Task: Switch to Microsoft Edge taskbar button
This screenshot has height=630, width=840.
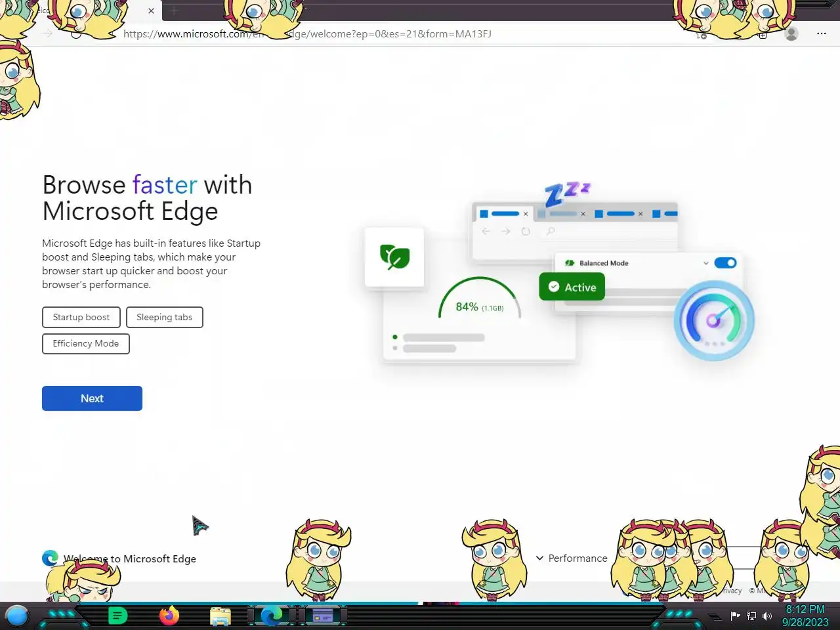Action: coord(271,616)
